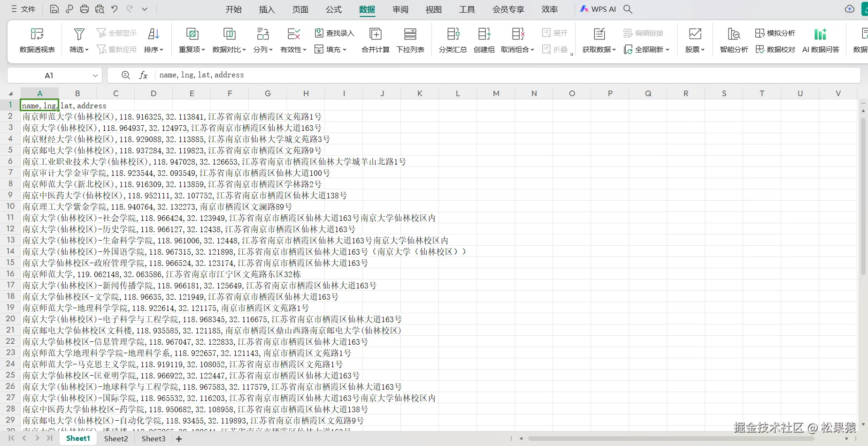The height and width of the screenshot is (446, 868).
Task: Click the Print icon in quick toolbar
Action: tap(84, 9)
